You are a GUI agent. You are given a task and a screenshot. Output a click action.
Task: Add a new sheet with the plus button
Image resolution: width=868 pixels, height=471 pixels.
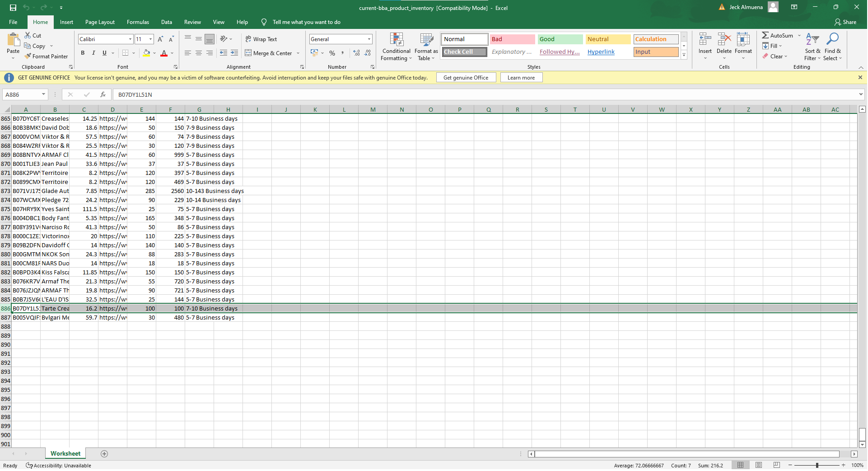pos(104,454)
